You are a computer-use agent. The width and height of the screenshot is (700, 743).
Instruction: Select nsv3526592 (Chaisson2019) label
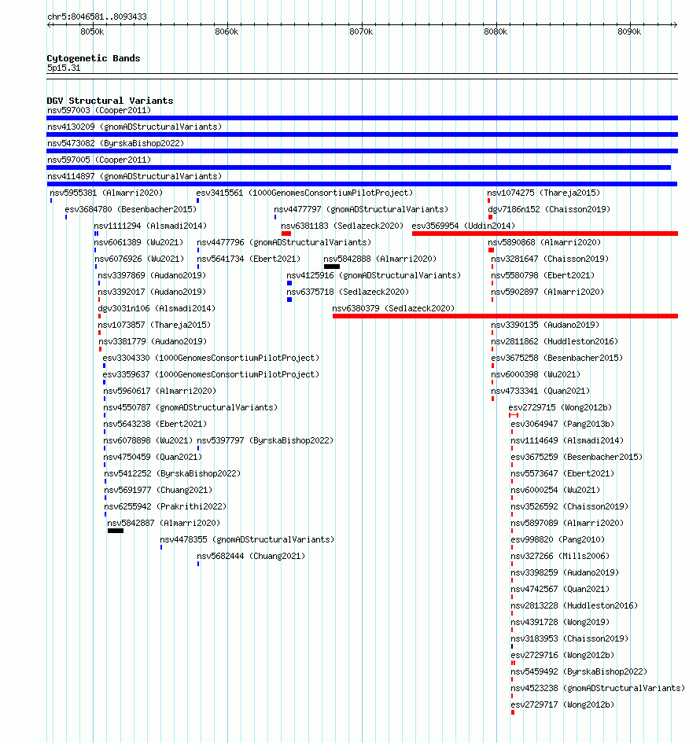click(569, 507)
